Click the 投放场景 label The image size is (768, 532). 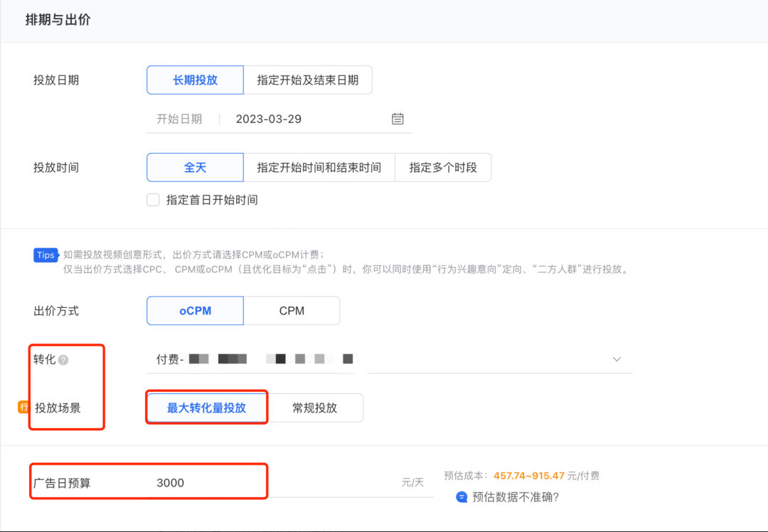58,408
